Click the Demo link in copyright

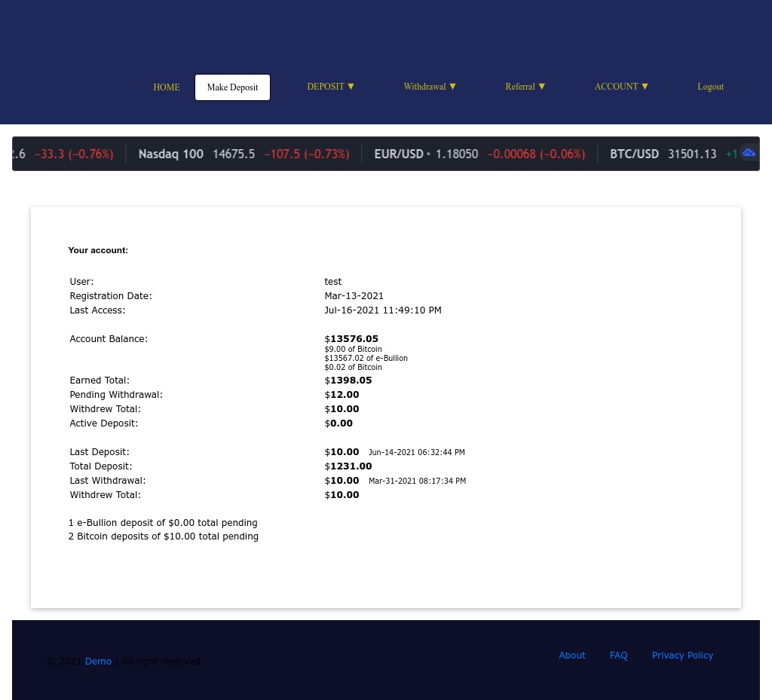pos(98,662)
